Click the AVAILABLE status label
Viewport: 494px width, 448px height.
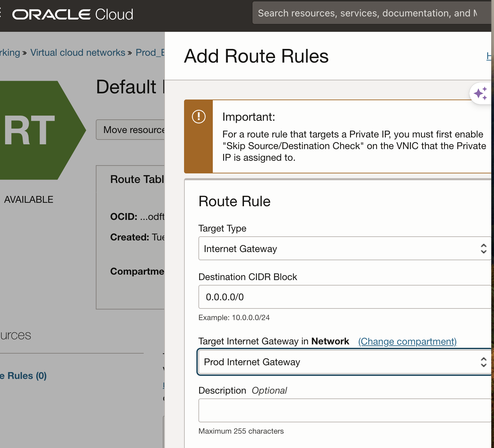[x=29, y=200]
